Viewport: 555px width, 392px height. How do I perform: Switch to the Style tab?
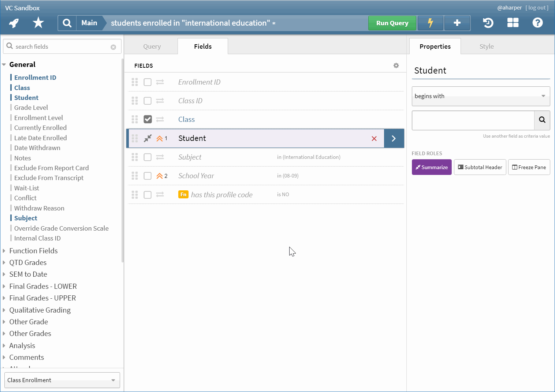pyautogui.click(x=486, y=46)
